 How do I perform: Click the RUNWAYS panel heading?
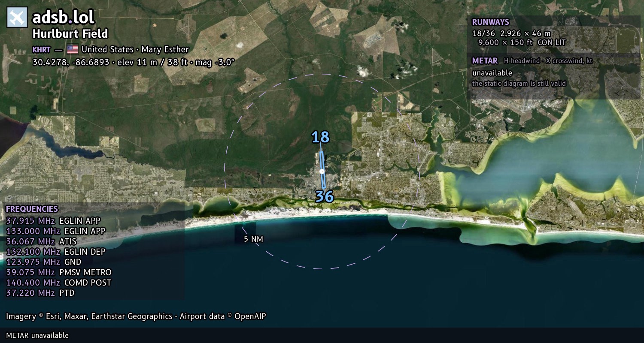(490, 22)
